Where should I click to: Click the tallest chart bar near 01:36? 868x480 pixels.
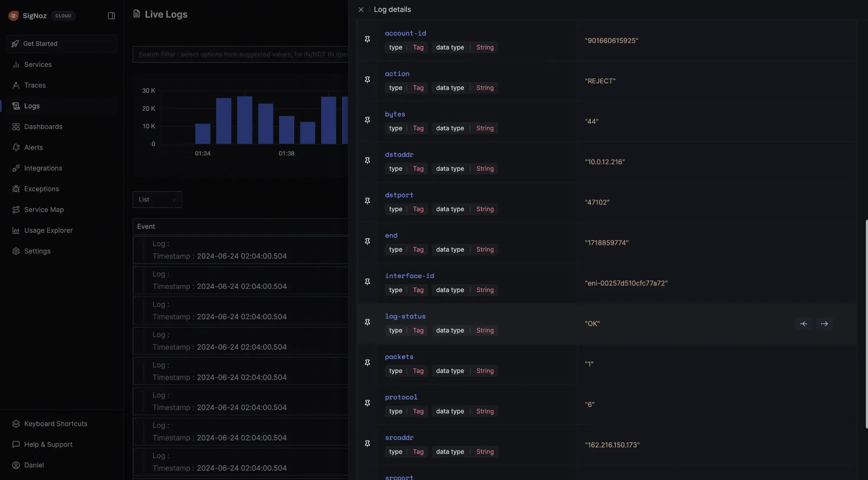click(244, 120)
